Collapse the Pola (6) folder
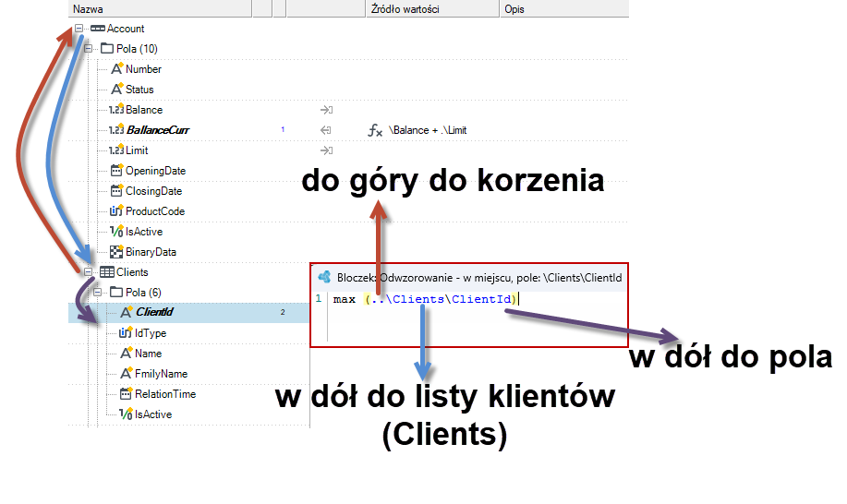Image resolution: width=847 pixels, height=504 pixels. (x=97, y=292)
